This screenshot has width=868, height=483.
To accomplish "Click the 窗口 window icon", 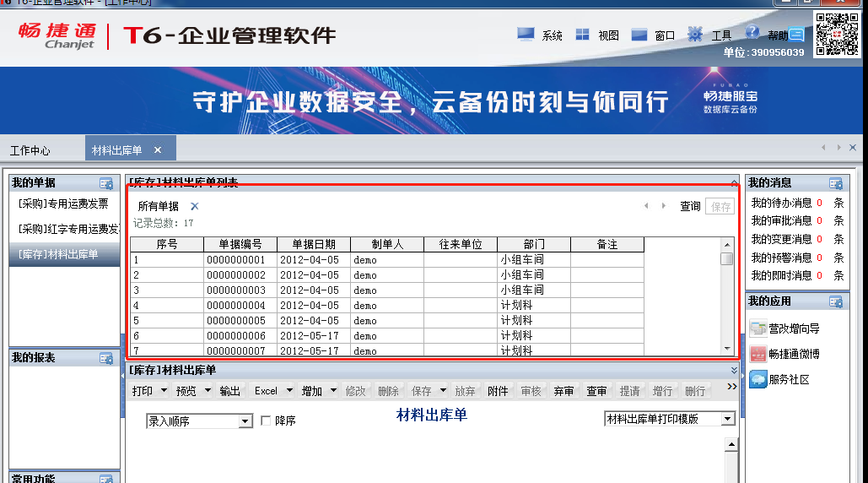I will pyautogui.click(x=639, y=35).
